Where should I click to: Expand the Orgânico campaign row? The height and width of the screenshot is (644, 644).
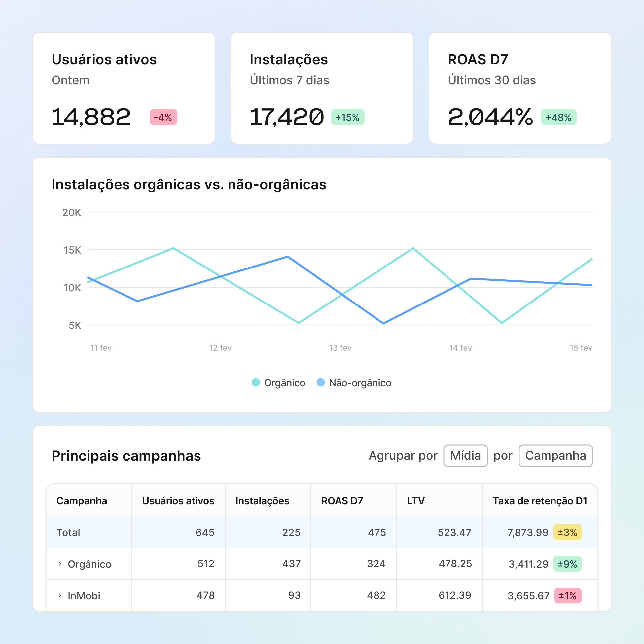[60, 564]
